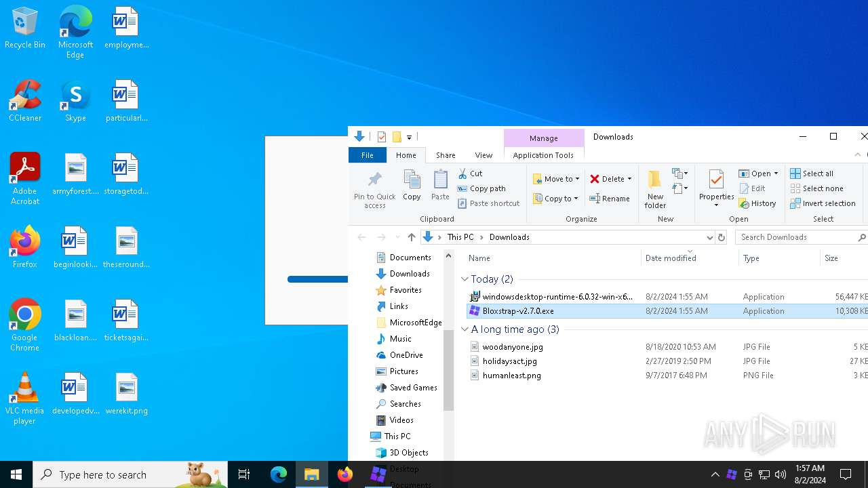The image size is (868, 488).
Task: Open the Copy to dropdown
Action: point(555,199)
